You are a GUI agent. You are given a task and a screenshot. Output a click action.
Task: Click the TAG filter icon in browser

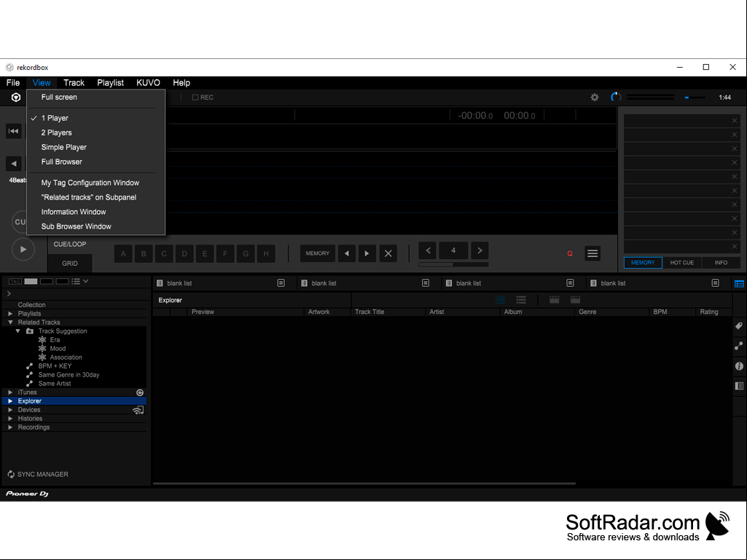pos(15,281)
